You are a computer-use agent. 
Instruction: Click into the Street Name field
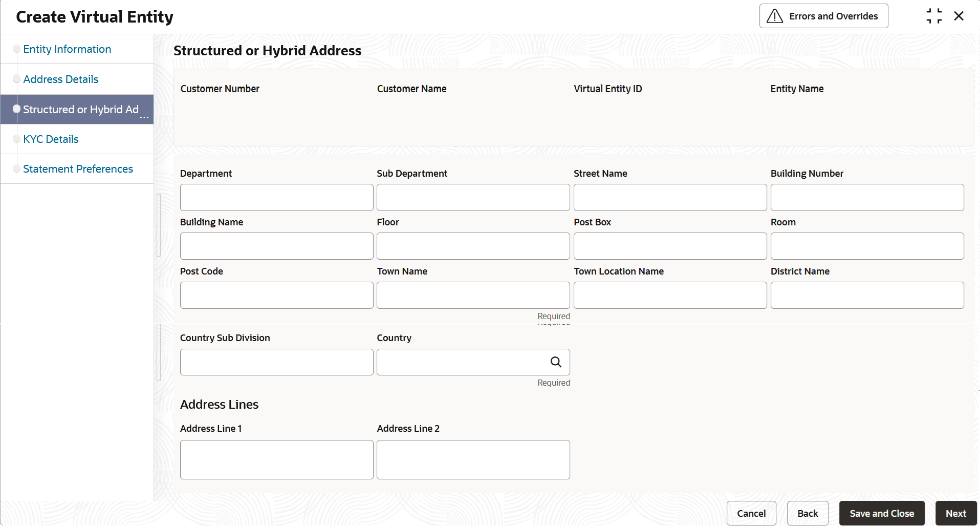click(x=670, y=198)
